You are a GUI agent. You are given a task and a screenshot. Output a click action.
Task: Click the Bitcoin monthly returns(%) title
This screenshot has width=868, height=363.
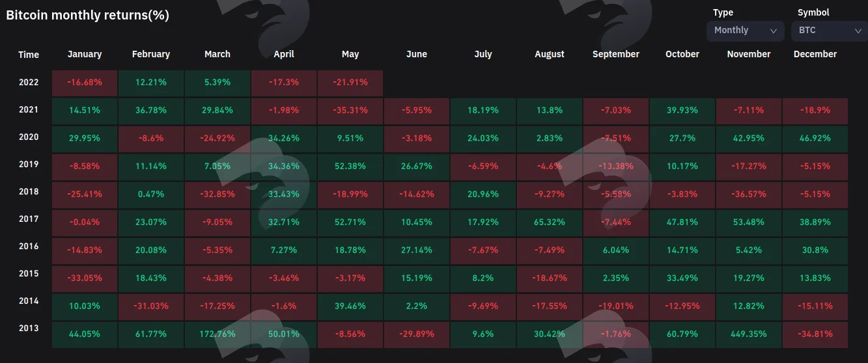pyautogui.click(x=87, y=15)
